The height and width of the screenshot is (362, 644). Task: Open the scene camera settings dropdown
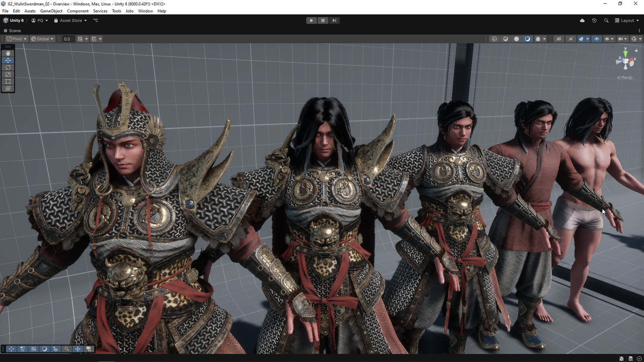tap(622, 39)
